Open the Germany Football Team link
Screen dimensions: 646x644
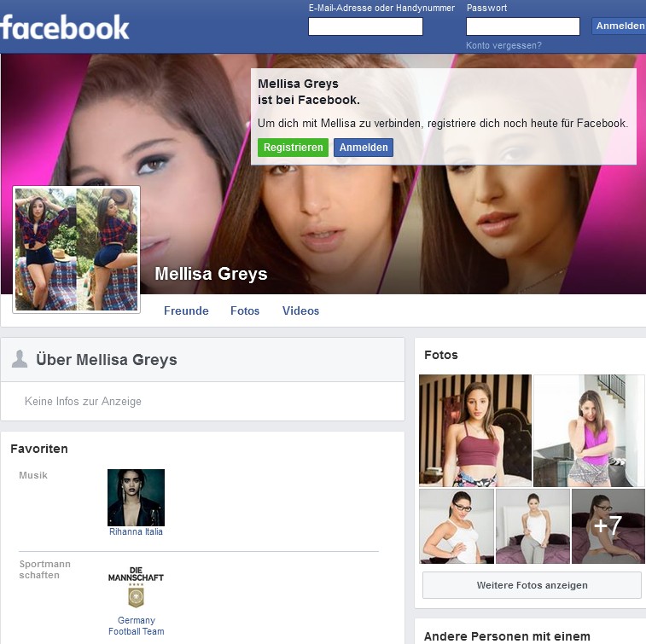pyautogui.click(x=136, y=625)
